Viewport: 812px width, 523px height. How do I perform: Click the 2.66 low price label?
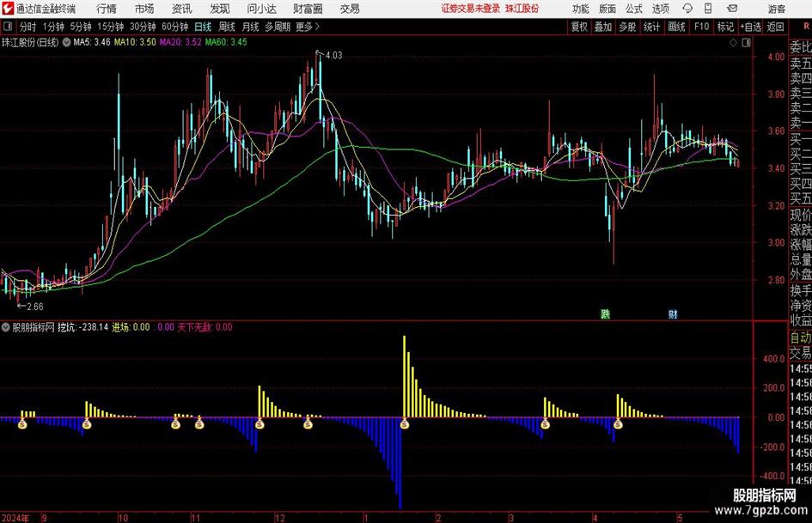(x=34, y=307)
